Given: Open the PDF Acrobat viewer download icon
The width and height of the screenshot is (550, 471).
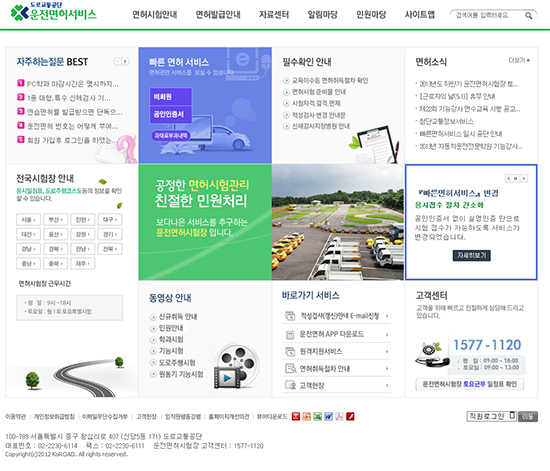Looking at the screenshot, I should (x=339, y=416).
